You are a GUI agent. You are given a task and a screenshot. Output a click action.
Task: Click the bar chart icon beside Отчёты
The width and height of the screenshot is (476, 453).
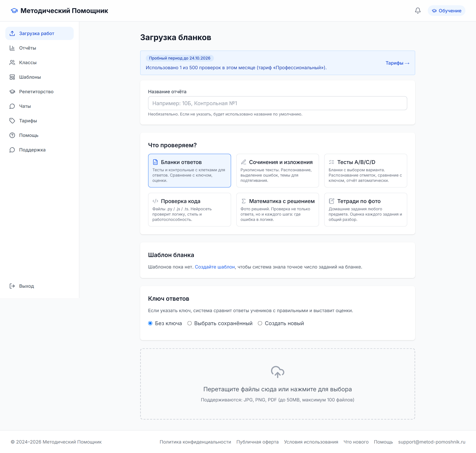[12, 48]
